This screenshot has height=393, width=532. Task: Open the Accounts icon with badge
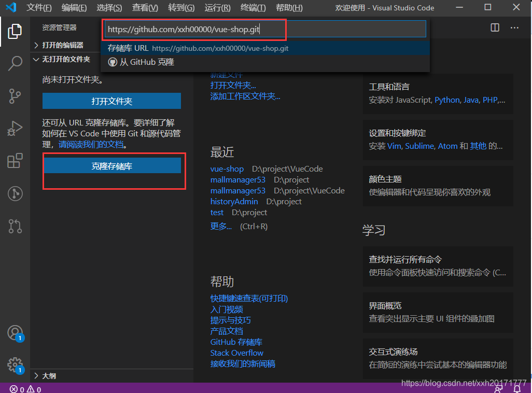coord(15,333)
